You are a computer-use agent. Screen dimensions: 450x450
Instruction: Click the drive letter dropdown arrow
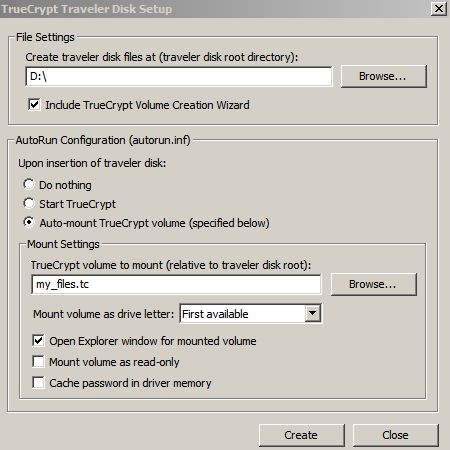pyautogui.click(x=313, y=314)
